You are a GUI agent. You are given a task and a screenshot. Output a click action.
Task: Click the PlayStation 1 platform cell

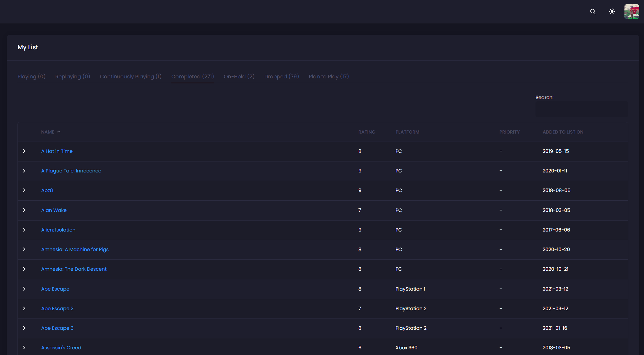(410, 289)
